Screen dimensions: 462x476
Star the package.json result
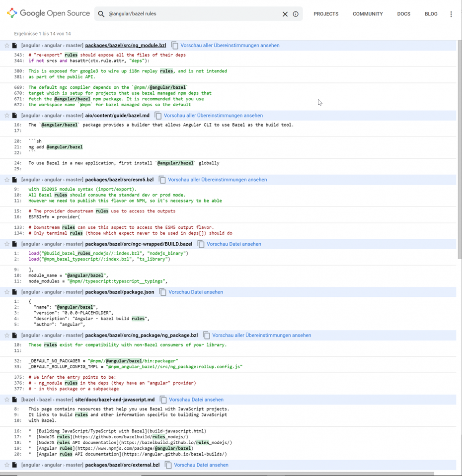tap(7, 292)
